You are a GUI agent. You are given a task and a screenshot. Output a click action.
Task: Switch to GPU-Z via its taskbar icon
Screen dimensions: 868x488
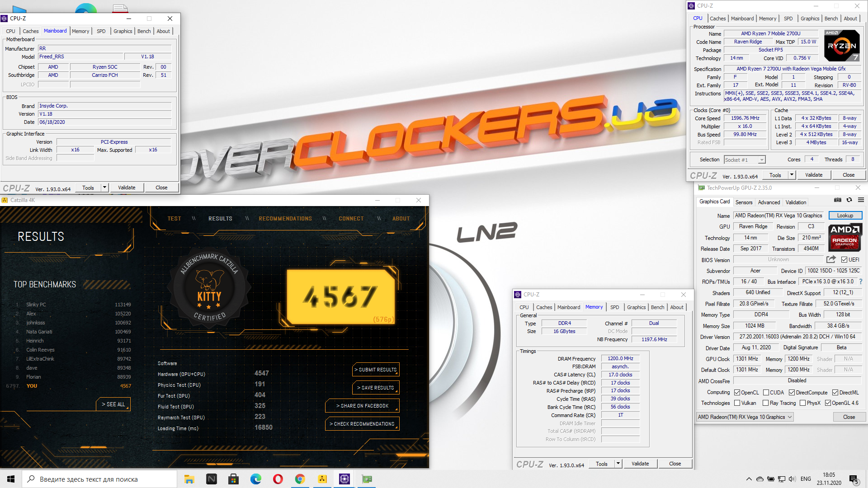pyautogui.click(x=367, y=479)
